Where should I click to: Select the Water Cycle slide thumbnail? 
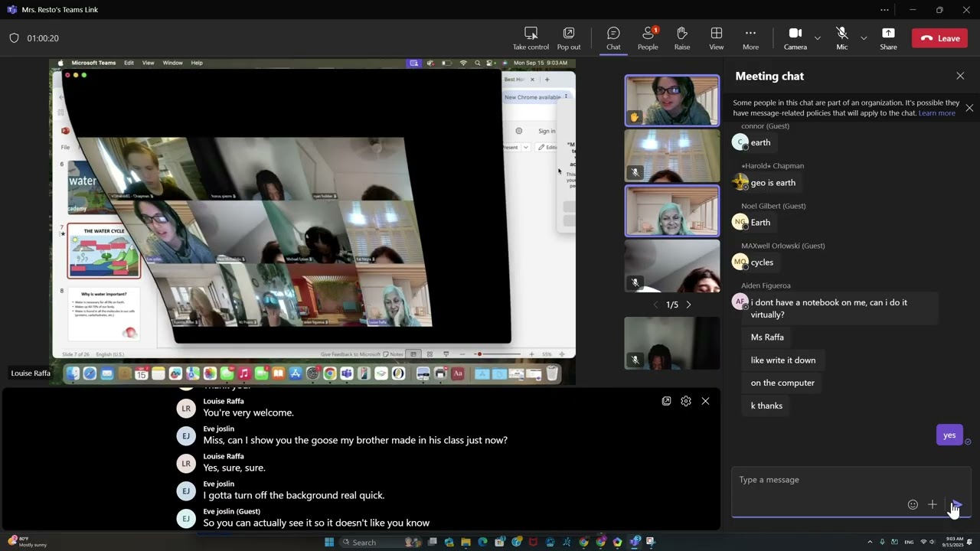[x=104, y=251]
